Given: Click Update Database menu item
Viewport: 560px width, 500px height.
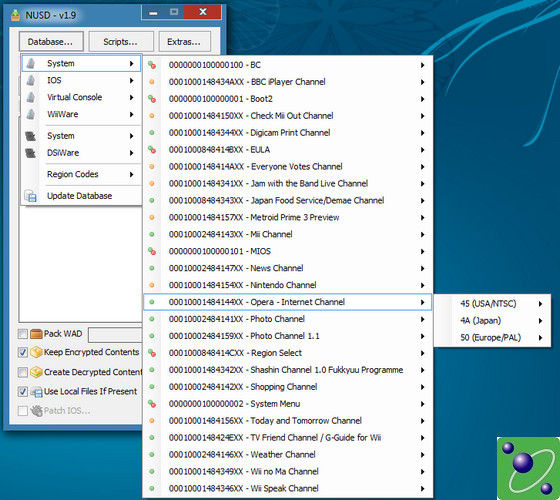Looking at the screenshot, I should 80,196.
